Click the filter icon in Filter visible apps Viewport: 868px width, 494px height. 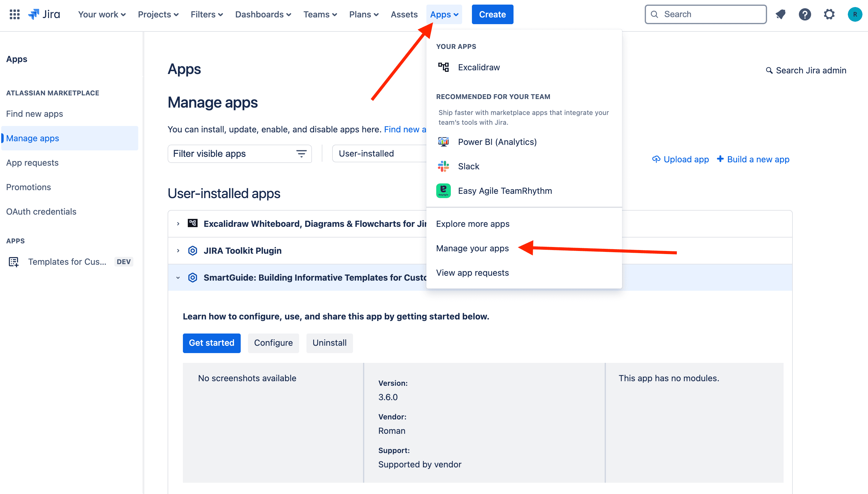coord(301,154)
